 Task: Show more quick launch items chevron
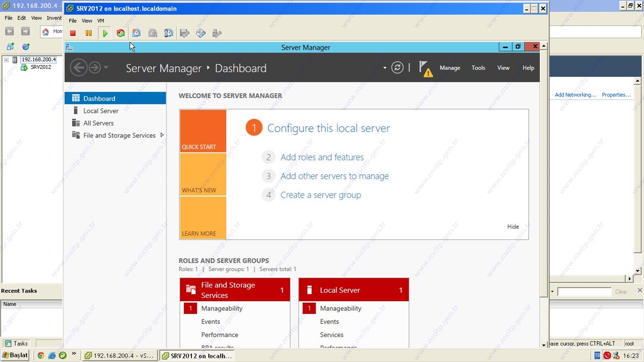coord(74,354)
